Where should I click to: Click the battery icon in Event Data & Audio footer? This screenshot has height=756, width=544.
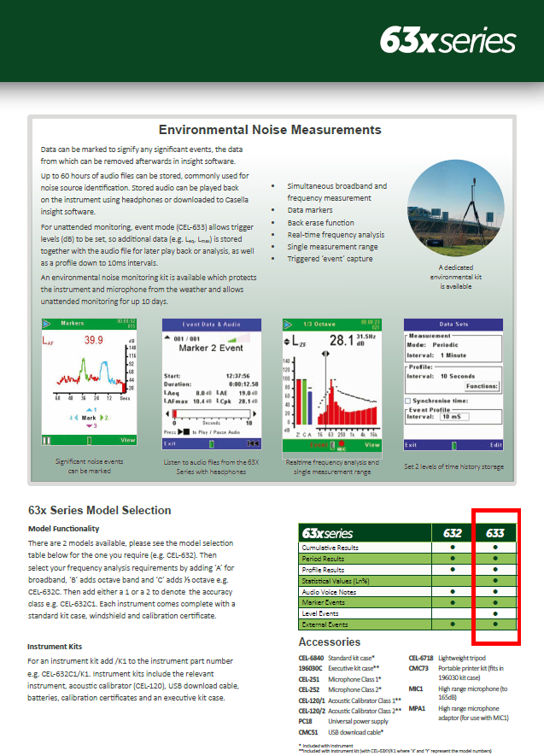(212, 443)
